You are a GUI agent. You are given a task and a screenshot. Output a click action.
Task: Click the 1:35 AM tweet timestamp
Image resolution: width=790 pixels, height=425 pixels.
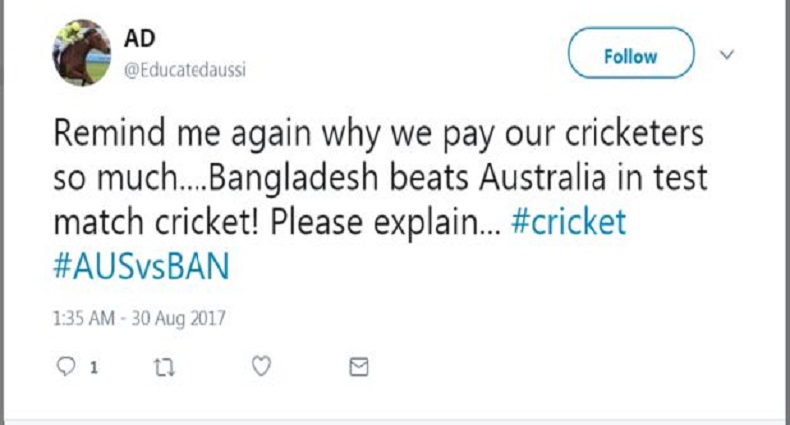tap(81, 319)
